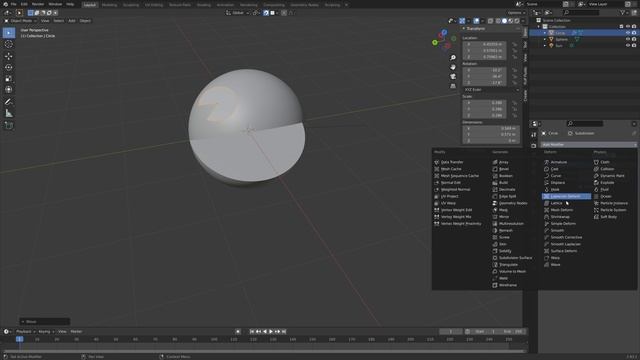Viewport: 640px width, 360px height.
Task: Select the Measure tool
Action: [9, 113]
